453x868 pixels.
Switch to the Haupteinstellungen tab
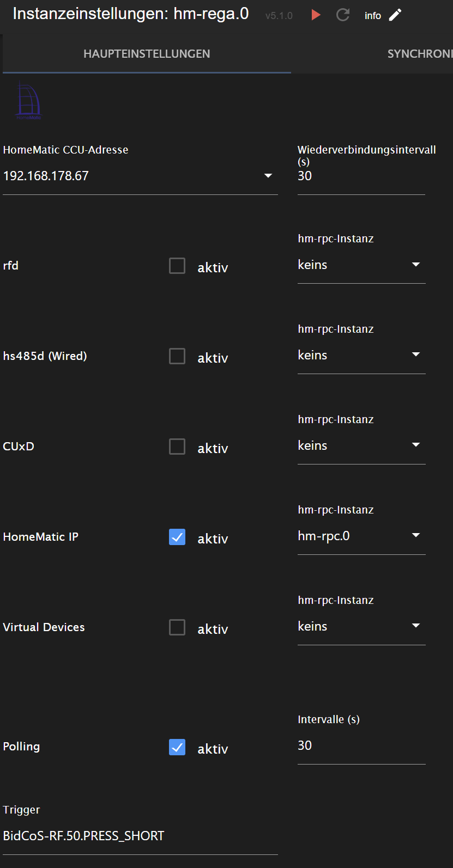pyautogui.click(x=147, y=54)
